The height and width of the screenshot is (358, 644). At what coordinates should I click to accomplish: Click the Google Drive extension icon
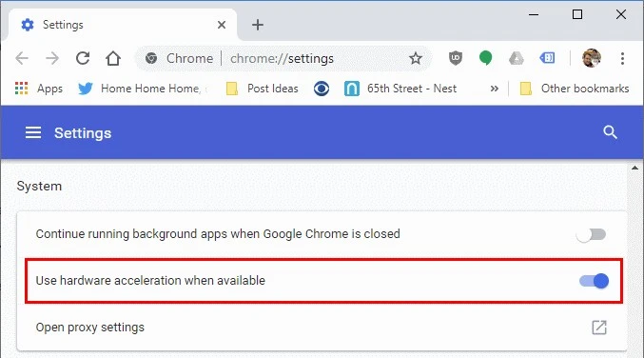point(517,58)
